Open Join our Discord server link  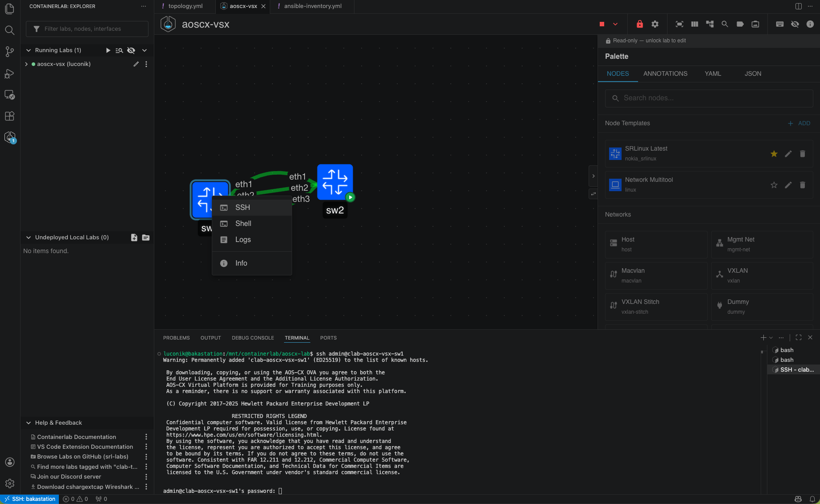pyautogui.click(x=69, y=477)
